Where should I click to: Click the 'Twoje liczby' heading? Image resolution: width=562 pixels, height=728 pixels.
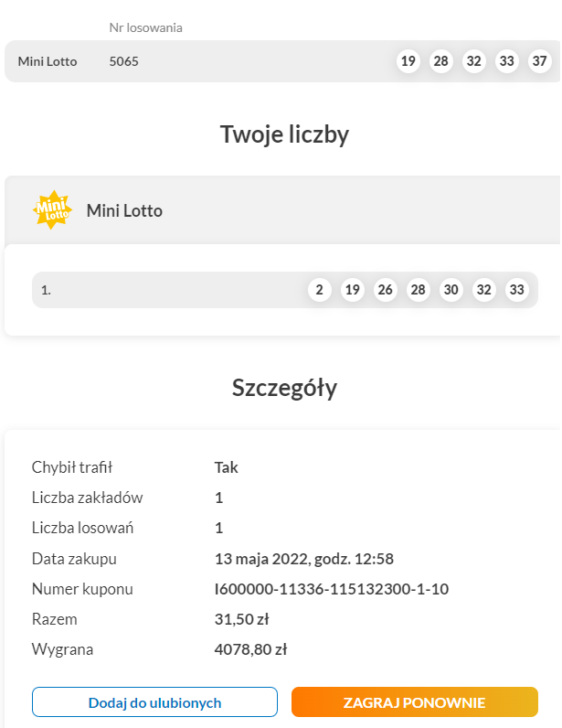coord(284,134)
